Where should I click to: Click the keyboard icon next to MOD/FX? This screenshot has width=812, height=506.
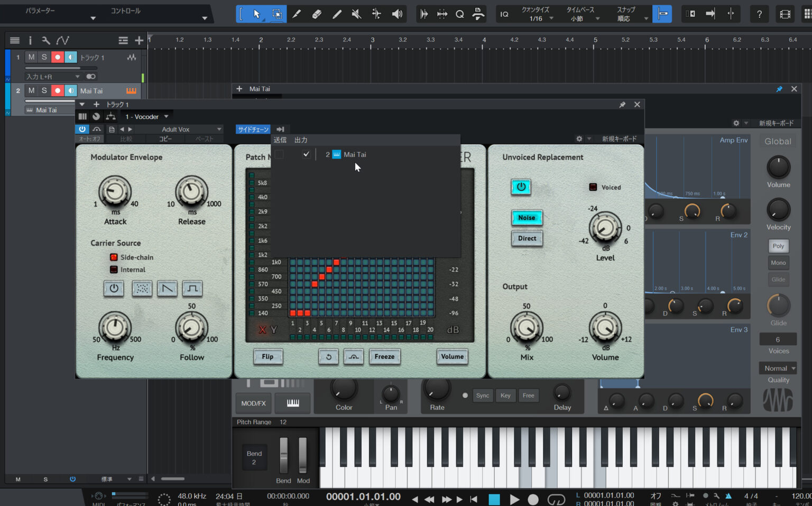[x=292, y=403]
